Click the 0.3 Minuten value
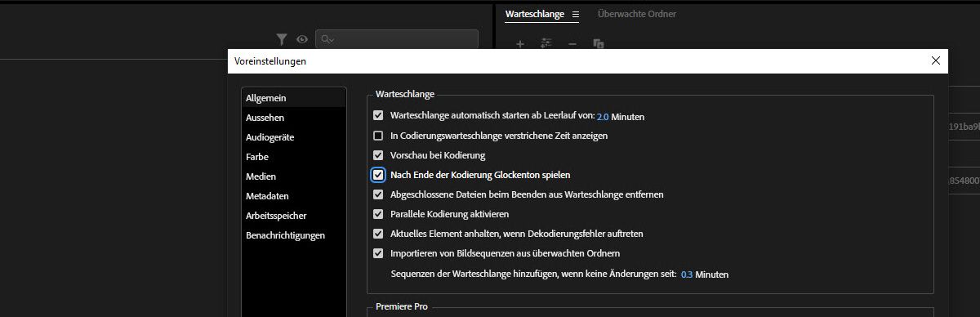This screenshot has width=980, height=317. 687,275
